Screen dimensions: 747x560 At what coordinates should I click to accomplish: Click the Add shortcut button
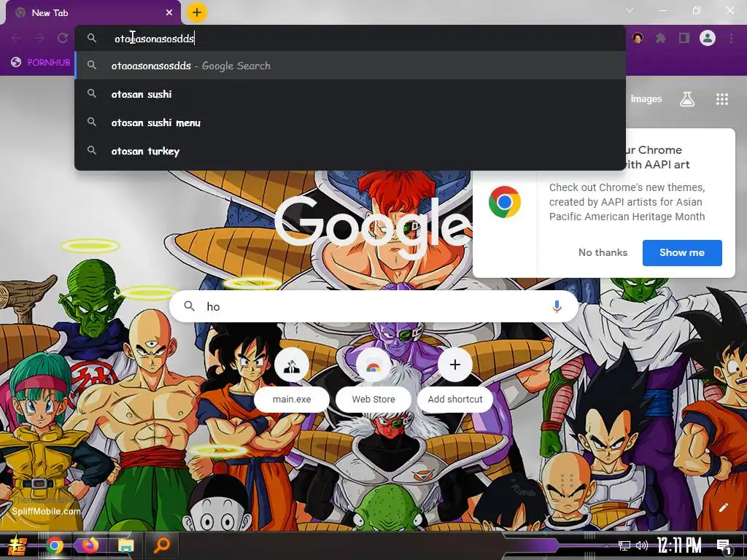pyautogui.click(x=455, y=378)
